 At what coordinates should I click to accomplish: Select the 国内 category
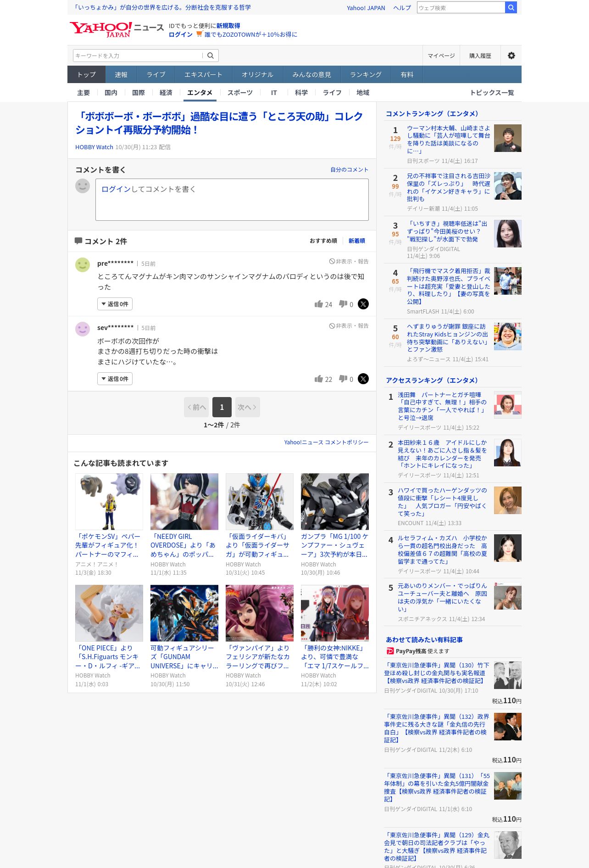point(111,93)
